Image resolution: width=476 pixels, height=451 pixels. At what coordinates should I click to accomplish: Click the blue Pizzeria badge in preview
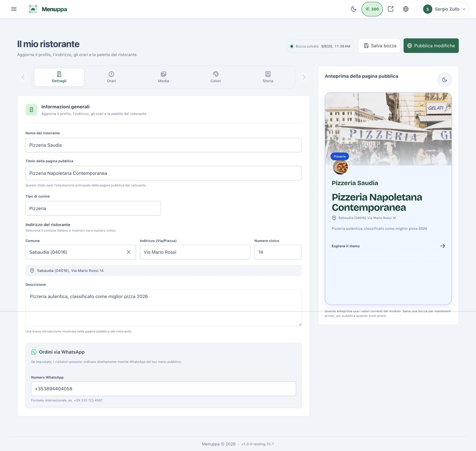click(x=339, y=156)
